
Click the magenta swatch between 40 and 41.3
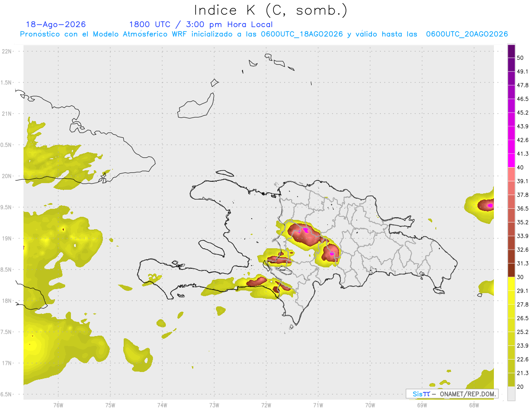[511, 160]
